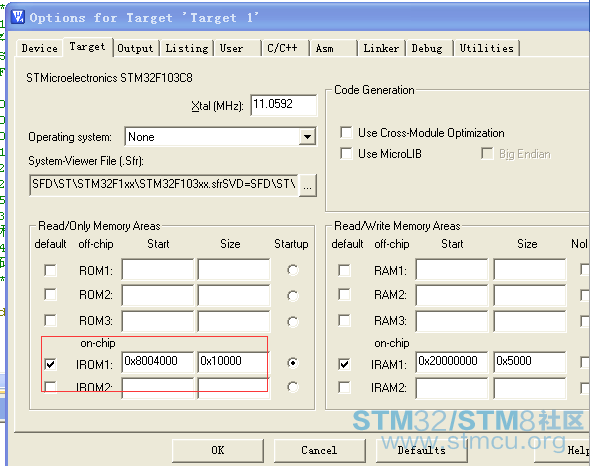Select ROM1 Startup radio button
Image resolution: width=590 pixels, height=466 pixels.
(x=292, y=270)
